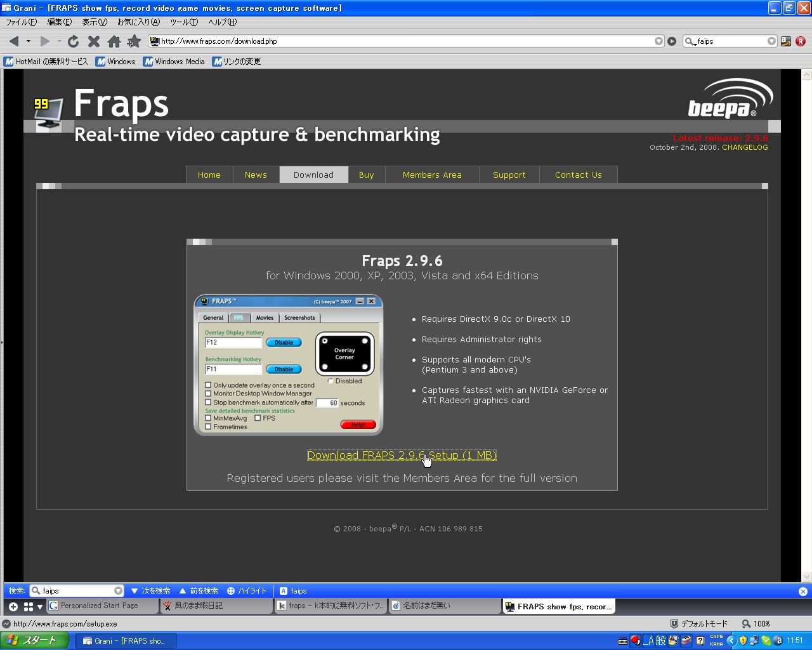
Task: Open the 表示(V) menu
Action: pos(95,22)
